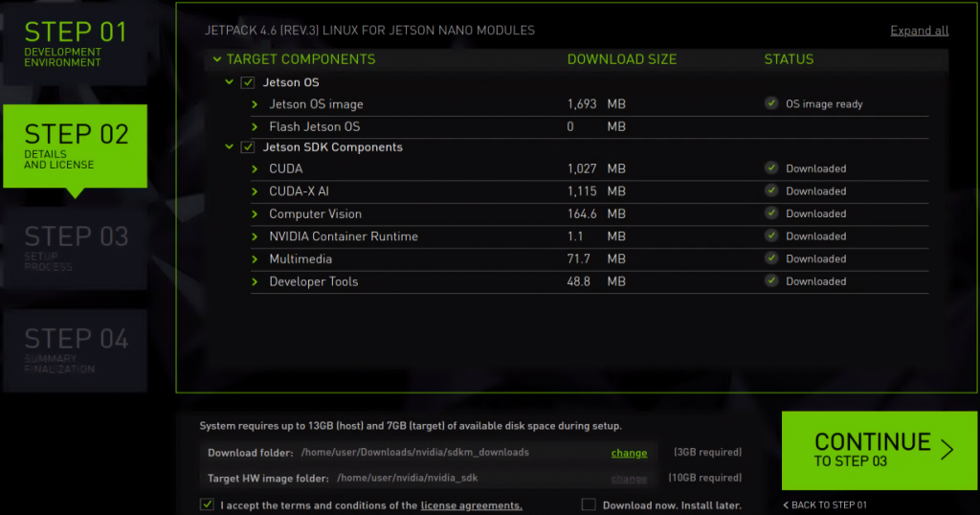Click the Computer Vision Downloaded checkmark icon
Screen dimensions: 980x515
coord(771,213)
